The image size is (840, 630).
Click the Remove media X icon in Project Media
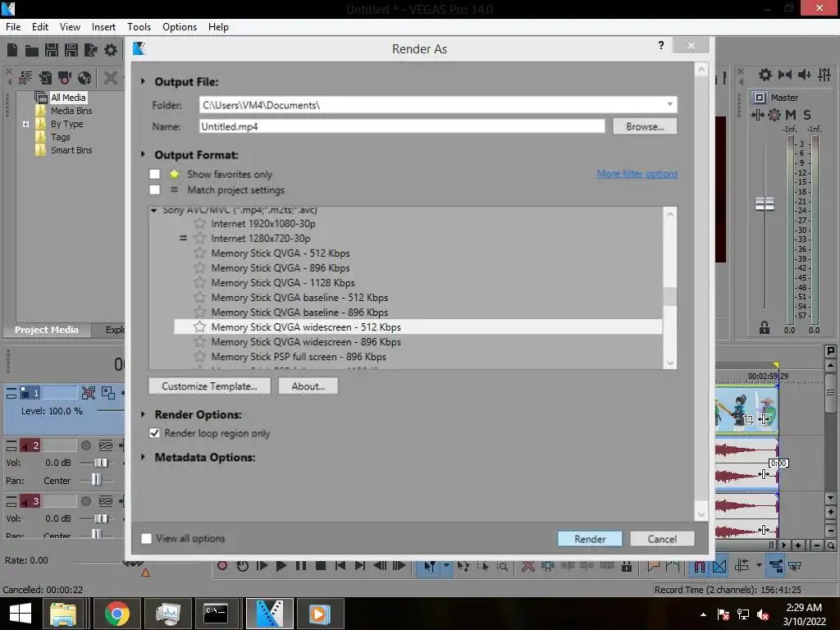click(x=111, y=78)
